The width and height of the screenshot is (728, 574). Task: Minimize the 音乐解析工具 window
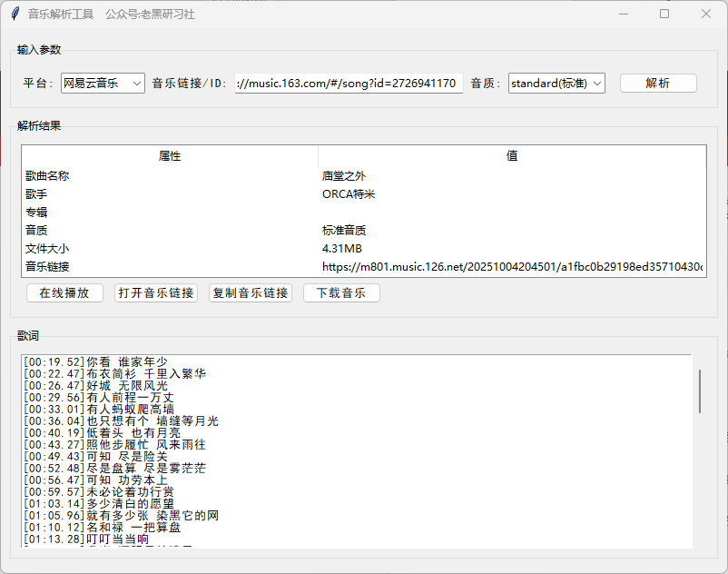[623, 14]
